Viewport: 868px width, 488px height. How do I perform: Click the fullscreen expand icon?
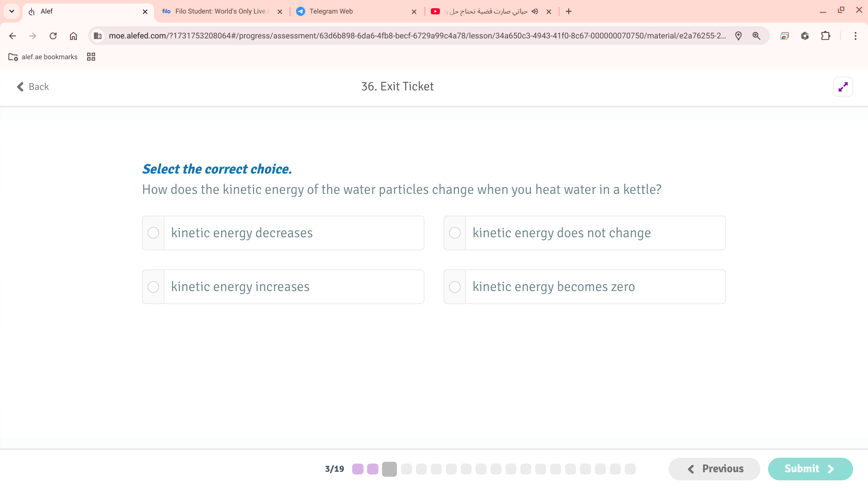click(x=843, y=87)
